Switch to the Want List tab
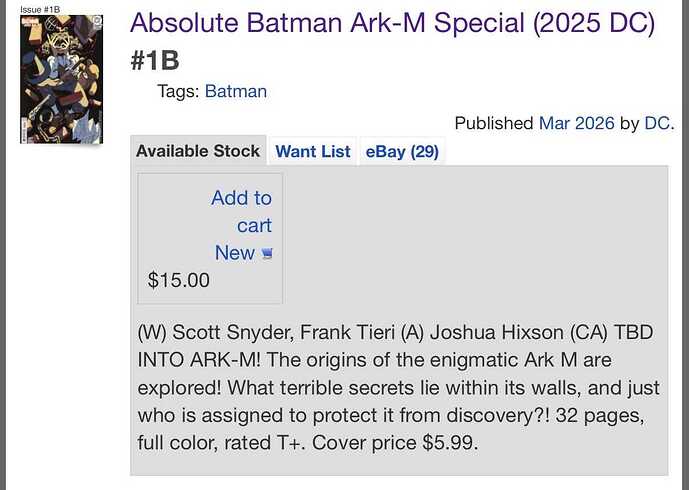Viewport: 689px width, 490px height. coord(313,151)
